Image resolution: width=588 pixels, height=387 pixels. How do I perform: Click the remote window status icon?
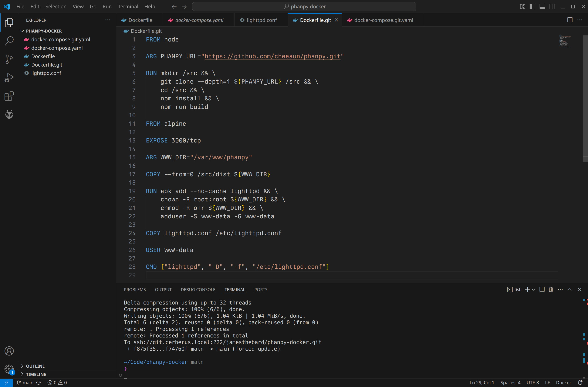(6, 383)
